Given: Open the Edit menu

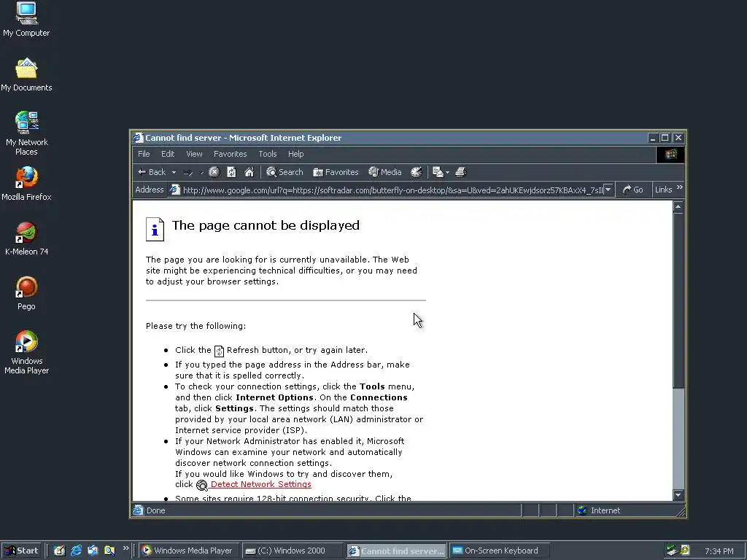Looking at the screenshot, I should click(x=168, y=154).
